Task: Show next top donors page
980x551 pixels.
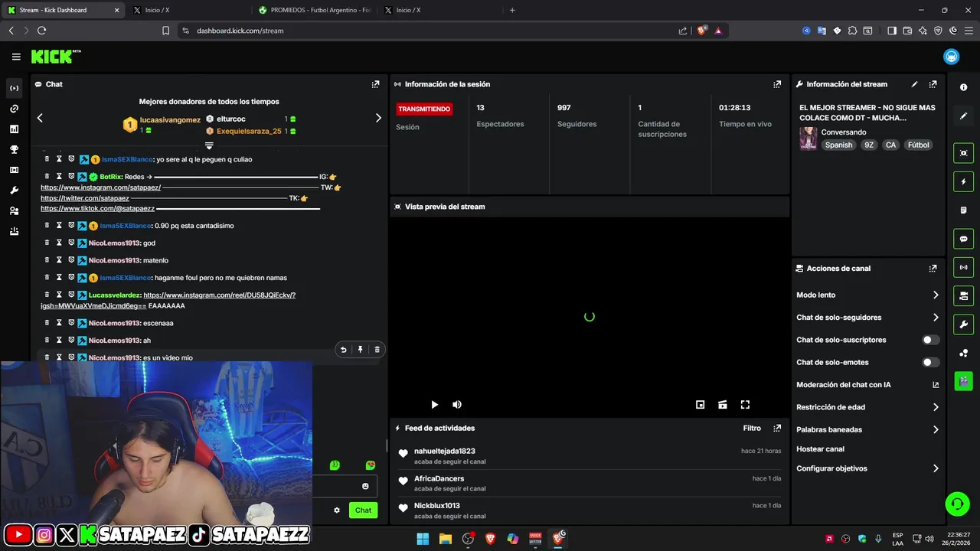Action: pyautogui.click(x=377, y=118)
